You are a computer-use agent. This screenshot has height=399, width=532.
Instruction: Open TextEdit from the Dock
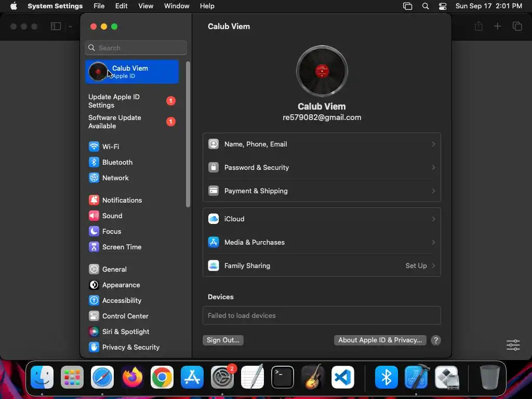click(252, 377)
